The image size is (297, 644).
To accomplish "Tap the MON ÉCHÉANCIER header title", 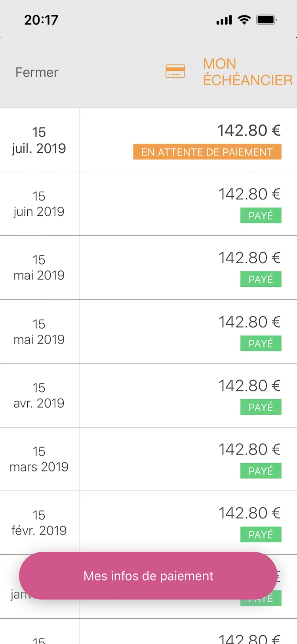I will (247, 72).
